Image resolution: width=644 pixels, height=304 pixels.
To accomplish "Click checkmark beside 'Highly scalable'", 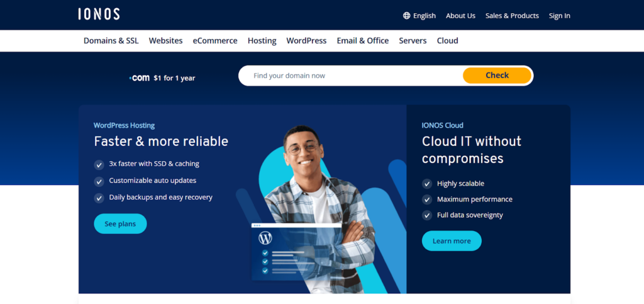I will 427,184.
